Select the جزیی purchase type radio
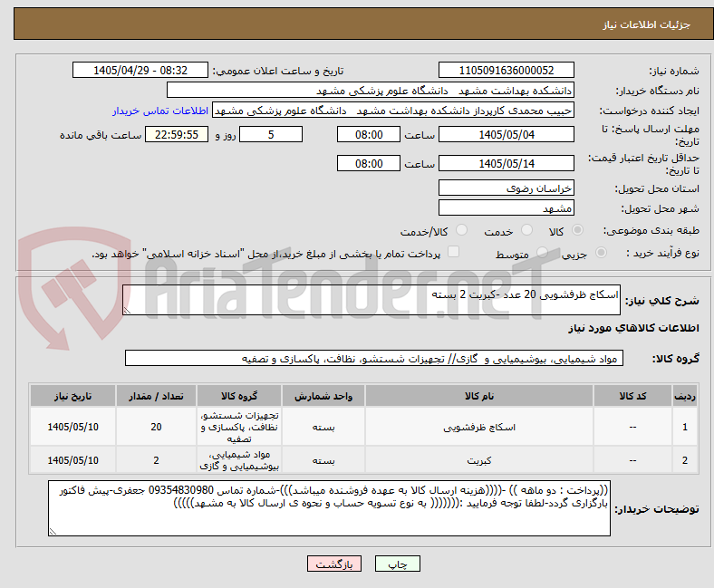The image size is (714, 588). tap(601, 253)
